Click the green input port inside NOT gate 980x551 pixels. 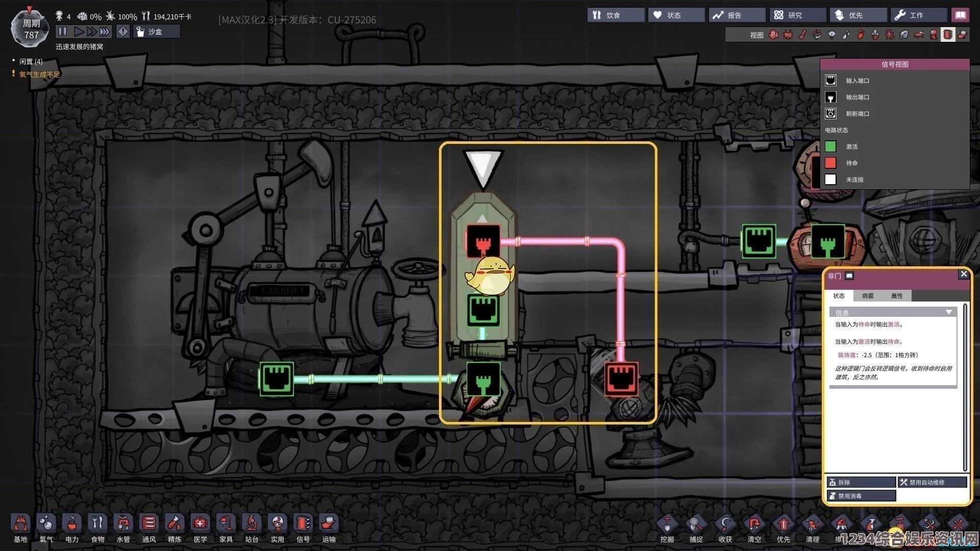(483, 310)
